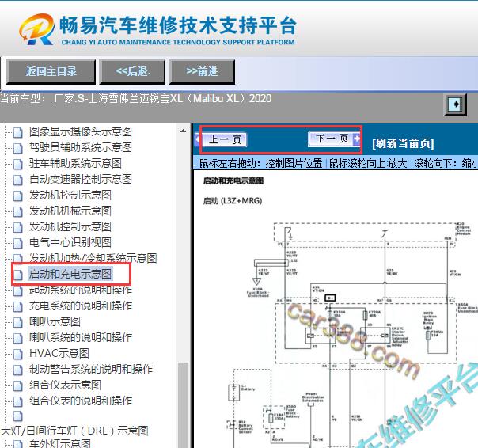
Task: Open 喇叭示意图 item
Action: 55,321
